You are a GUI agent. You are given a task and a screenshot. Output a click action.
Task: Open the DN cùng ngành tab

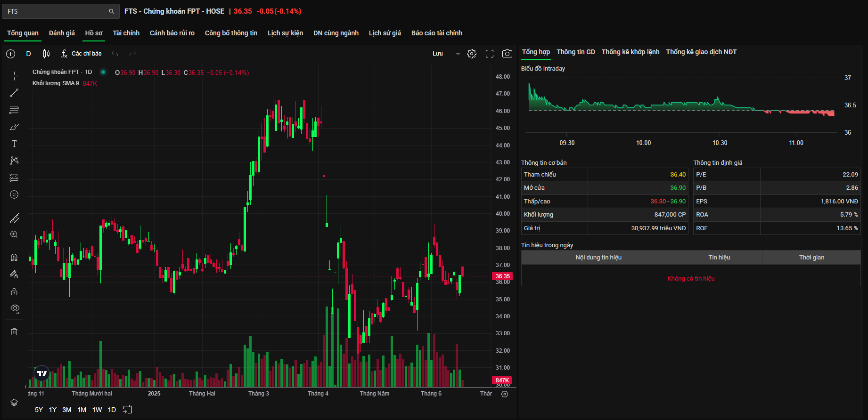(336, 33)
